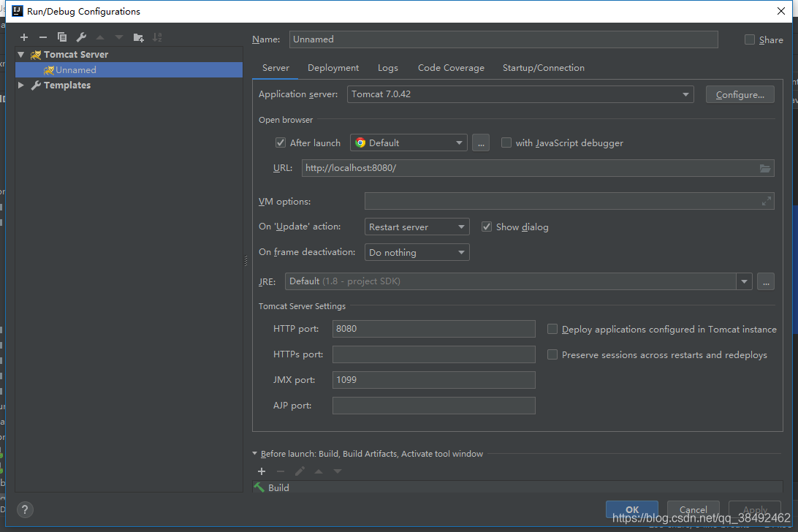Switch to the Deployment tab
Screen dimensions: 798x532
pyautogui.click(x=333, y=68)
